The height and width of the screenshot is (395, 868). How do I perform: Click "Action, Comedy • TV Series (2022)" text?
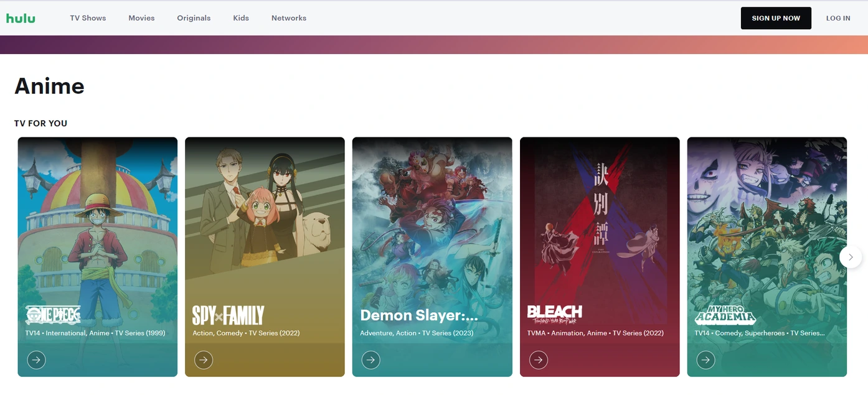point(246,333)
